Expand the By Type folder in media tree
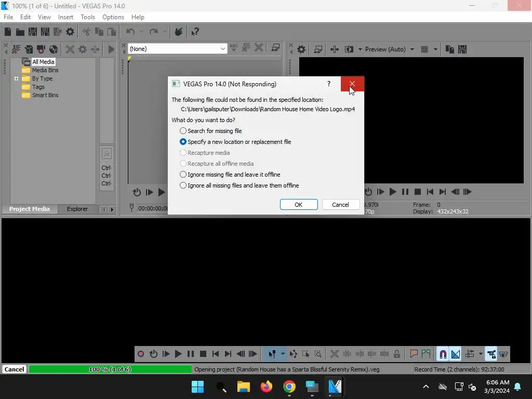532x399 pixels. [16, 79]
